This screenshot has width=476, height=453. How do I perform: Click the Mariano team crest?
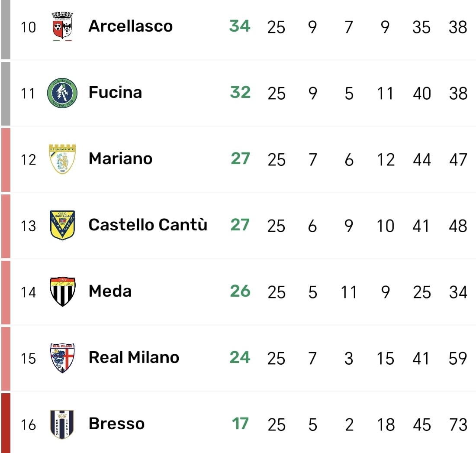[x=62, y=159]
